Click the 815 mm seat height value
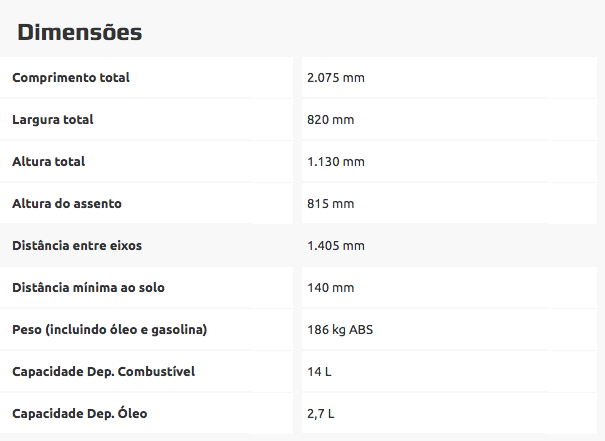605x441 pixels. [x=331, y=203]
